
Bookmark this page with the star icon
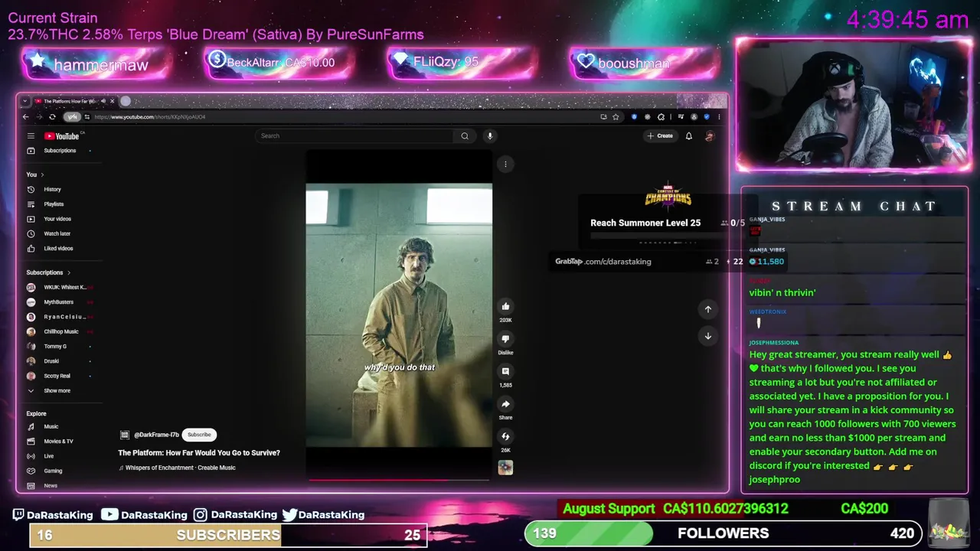pyautogui.click(x=616, y=117)
